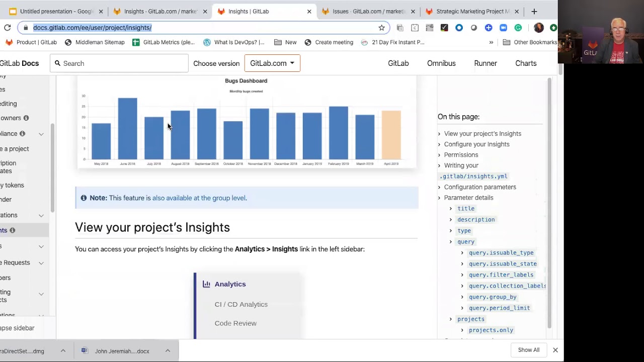
Task: Open the GitLab nav item in docs header
Action: (398, 63)
